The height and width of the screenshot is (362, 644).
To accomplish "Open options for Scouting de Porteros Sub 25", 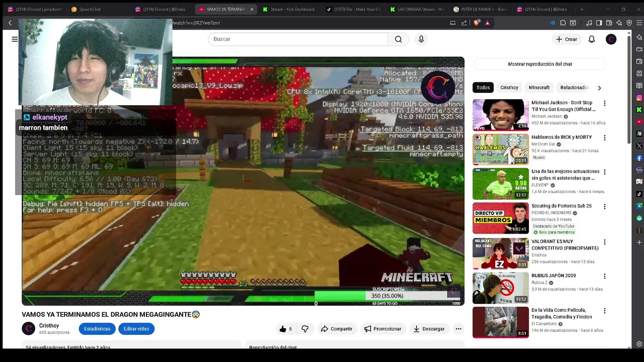I will 605,206.
